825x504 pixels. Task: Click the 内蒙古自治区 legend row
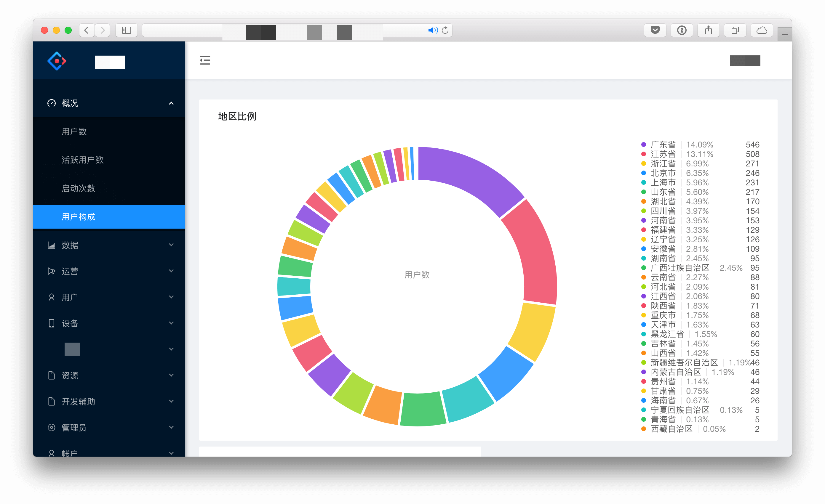[700, 372]
